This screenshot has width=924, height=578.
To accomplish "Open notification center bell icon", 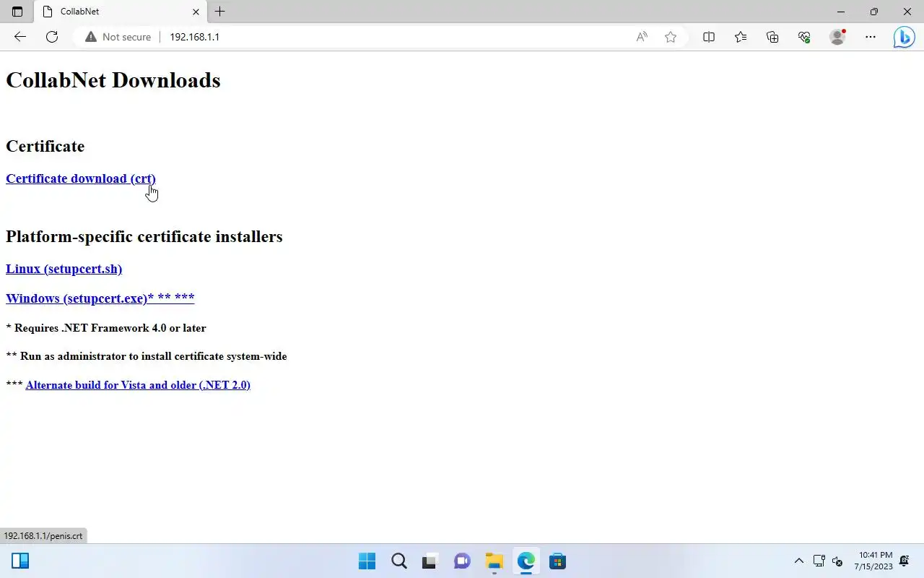I will (905, 561).
